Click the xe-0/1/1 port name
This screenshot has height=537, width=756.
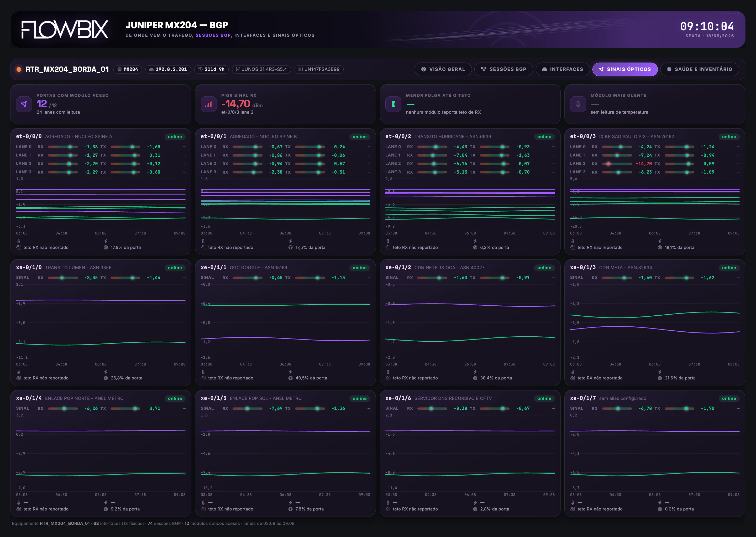[x=214, y=268]
